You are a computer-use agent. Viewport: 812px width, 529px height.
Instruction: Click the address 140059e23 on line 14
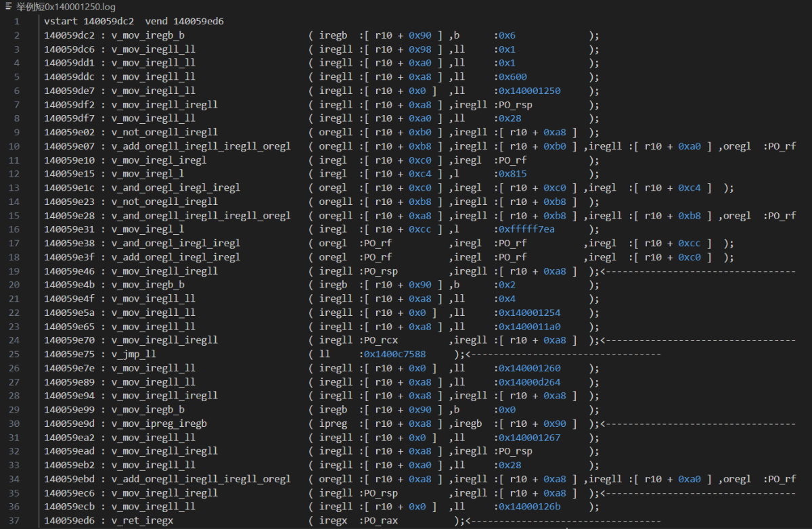click(x=69, y=202)
